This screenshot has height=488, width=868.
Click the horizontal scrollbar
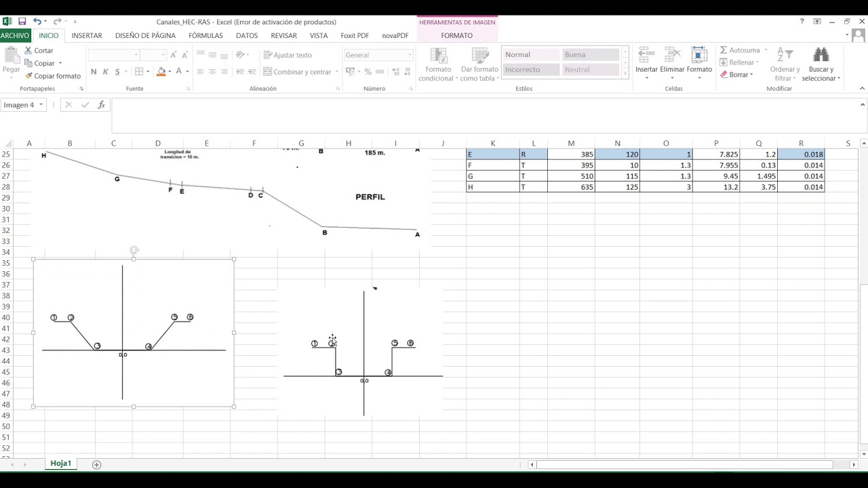(x=684, y=464)
